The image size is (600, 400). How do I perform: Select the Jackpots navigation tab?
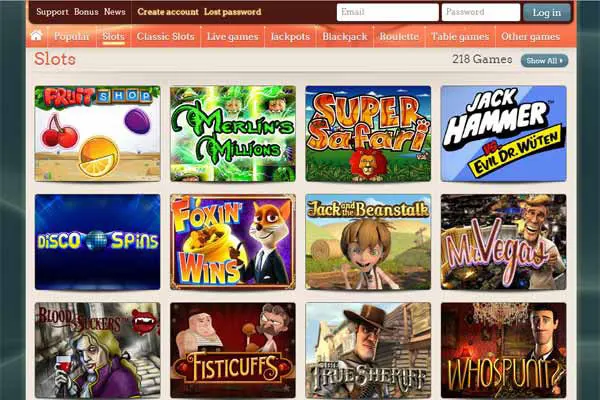(290, 37)
